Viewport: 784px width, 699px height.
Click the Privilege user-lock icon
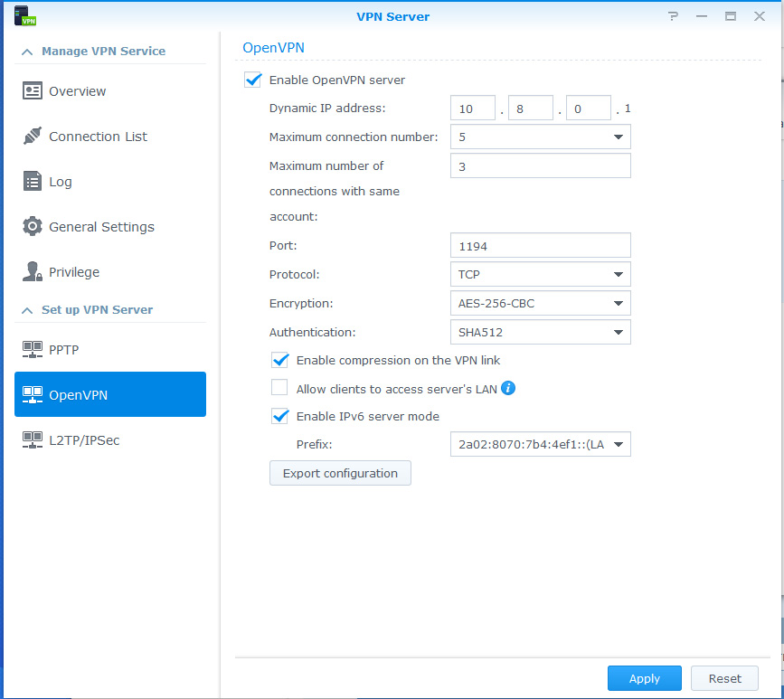tap(33, 272)
